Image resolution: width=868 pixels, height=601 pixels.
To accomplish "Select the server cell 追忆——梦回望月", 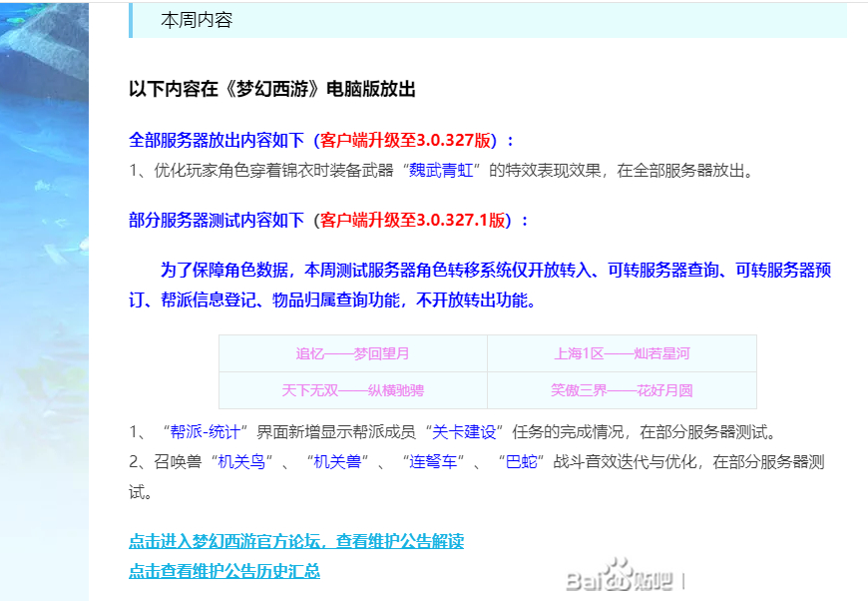I will [352, 353].
